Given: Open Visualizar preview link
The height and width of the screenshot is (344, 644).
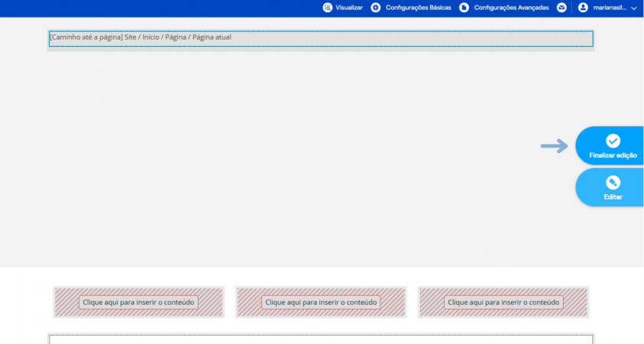Looking at the screenshot, I should pyautogui.click(x=348, y=8).
